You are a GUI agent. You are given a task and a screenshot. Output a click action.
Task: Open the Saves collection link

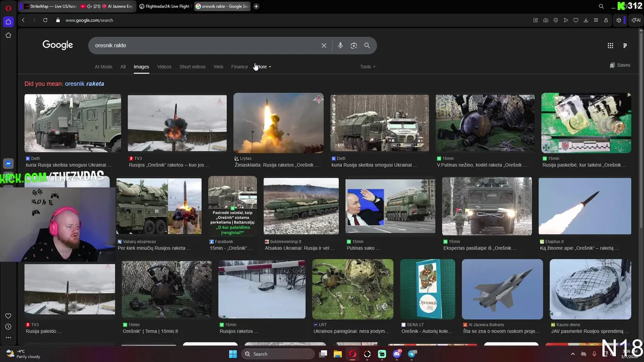[x=620, y=65]
